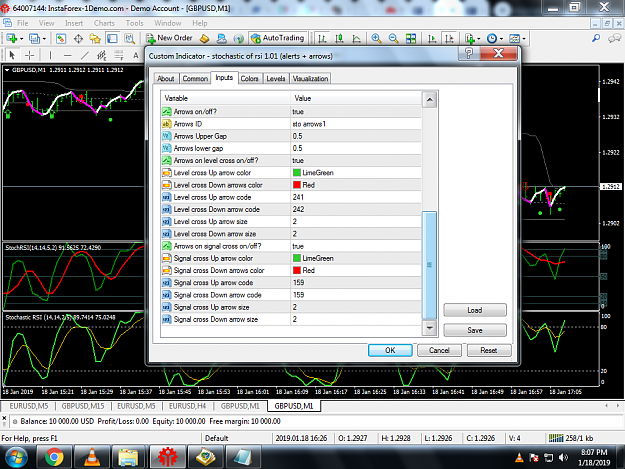Image resolution: width=625 pixels, height=469 pixels.
Task: Select bar chart display icon
Action: 322,39
